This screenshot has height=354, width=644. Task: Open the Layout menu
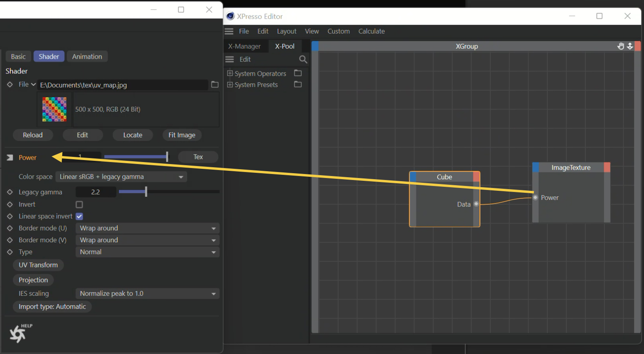(287, 31)
